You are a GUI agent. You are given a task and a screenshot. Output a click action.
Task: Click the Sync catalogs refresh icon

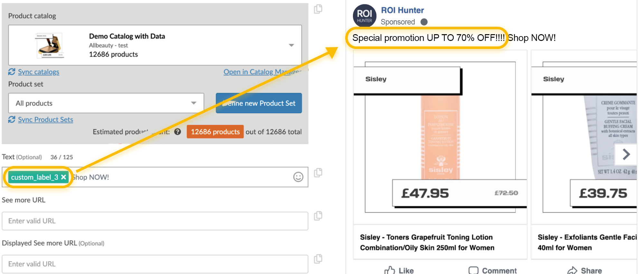coord(12,72)
